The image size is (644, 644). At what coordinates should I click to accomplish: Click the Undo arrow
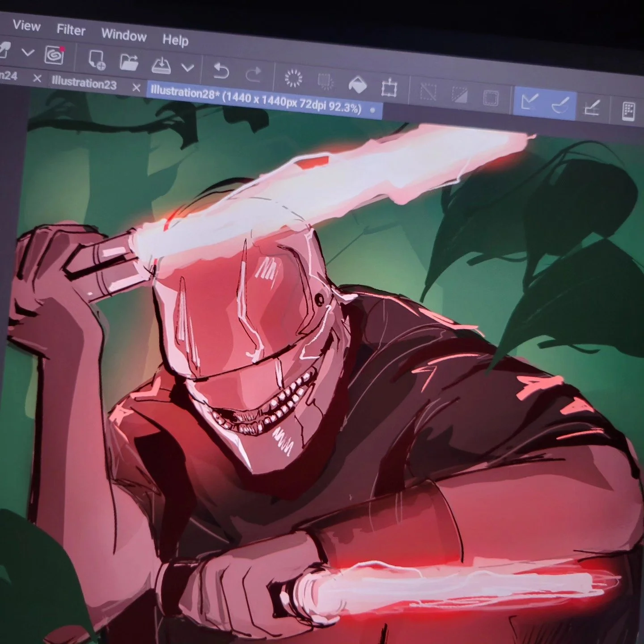point(221,72)
